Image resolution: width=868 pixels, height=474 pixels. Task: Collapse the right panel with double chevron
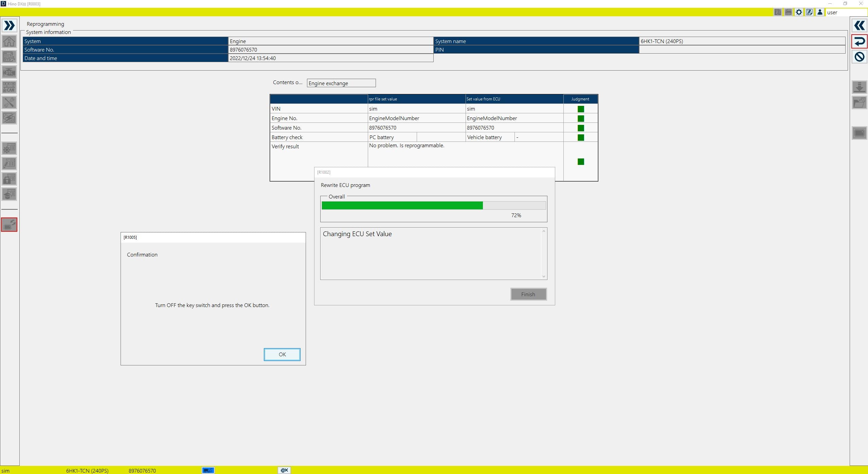[x=859, y=26]
